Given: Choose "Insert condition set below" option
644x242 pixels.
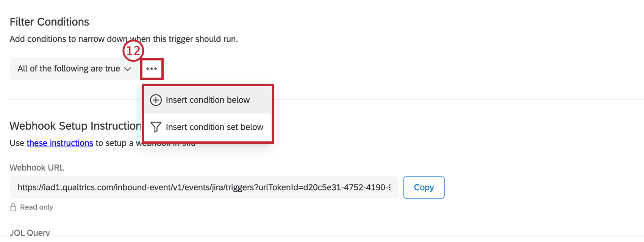Looking at the screenshot, I should [214, 127].
